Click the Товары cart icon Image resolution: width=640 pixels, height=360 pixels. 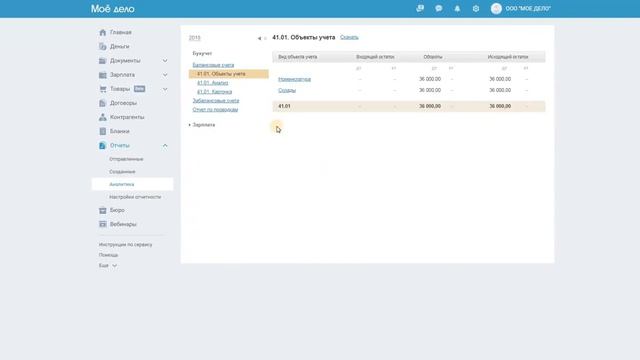coord(102,89)
